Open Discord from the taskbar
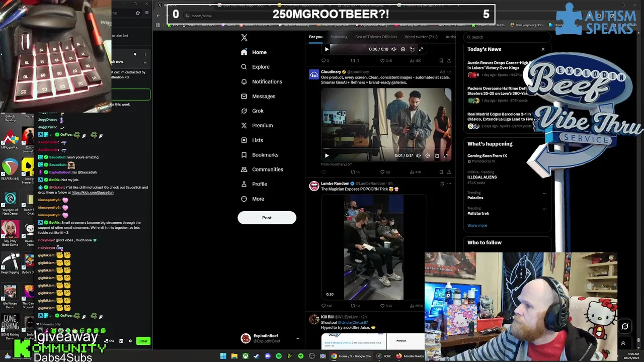 click(x=267, y=356)
